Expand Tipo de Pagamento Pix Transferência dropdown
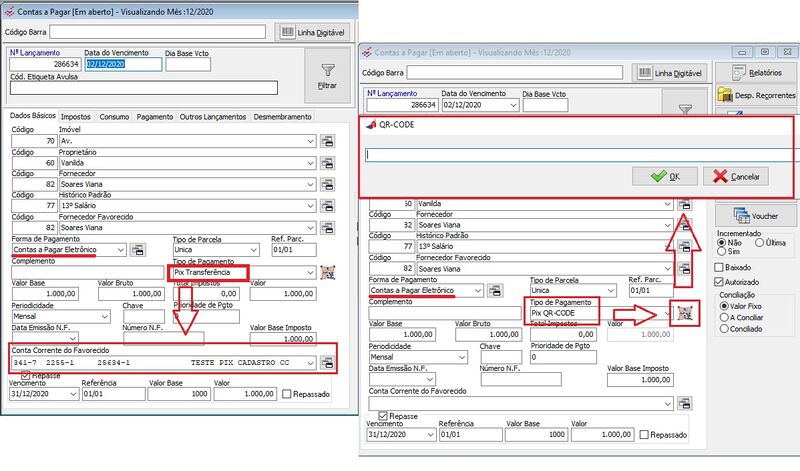Image resolution: width=800 pixels, height=471 pixels. click(x=311, y=272)
